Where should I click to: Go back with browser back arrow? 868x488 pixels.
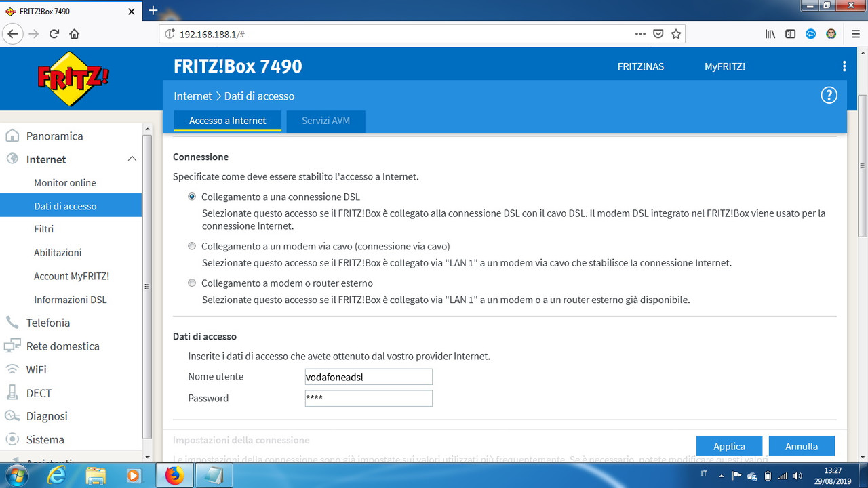pyautogui.click(x=12, y=34)
